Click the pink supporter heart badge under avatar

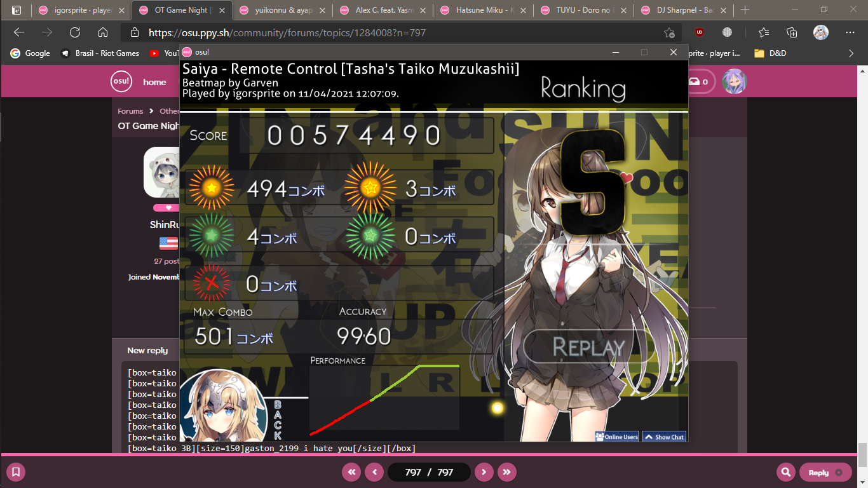pyautogui.click(x=168, y=208)
